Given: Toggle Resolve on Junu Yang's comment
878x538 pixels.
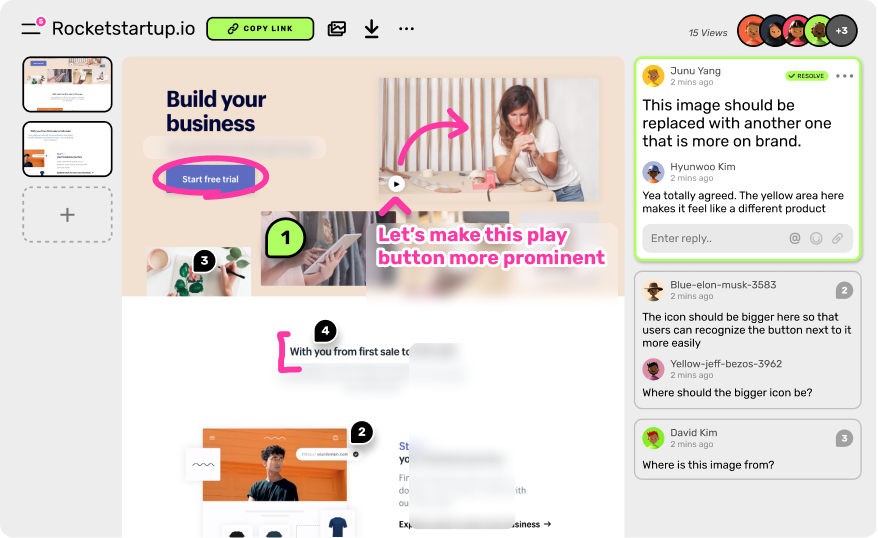Looking at the screenshot, I should (x=806, y=76).
